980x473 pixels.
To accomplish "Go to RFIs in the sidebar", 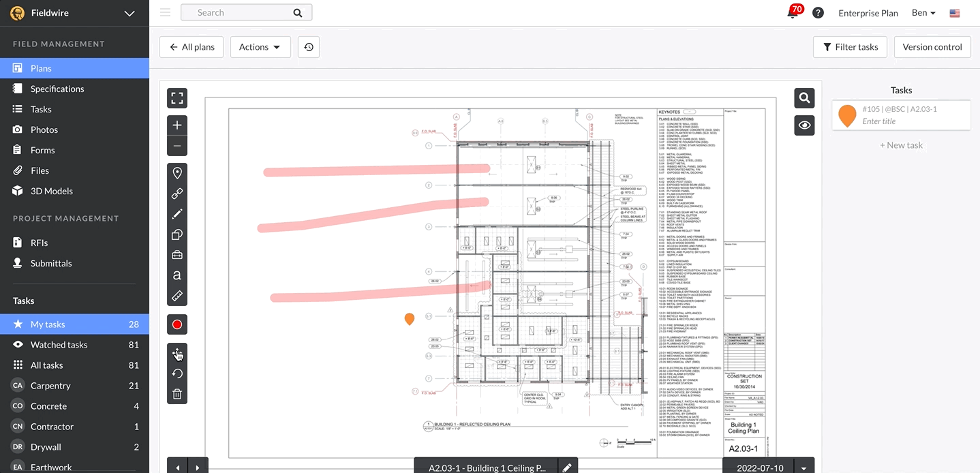I will [39, 243].
